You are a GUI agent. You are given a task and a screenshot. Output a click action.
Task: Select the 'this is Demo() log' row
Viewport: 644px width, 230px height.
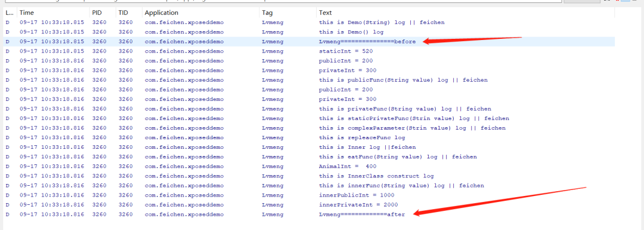coord(309,32)
